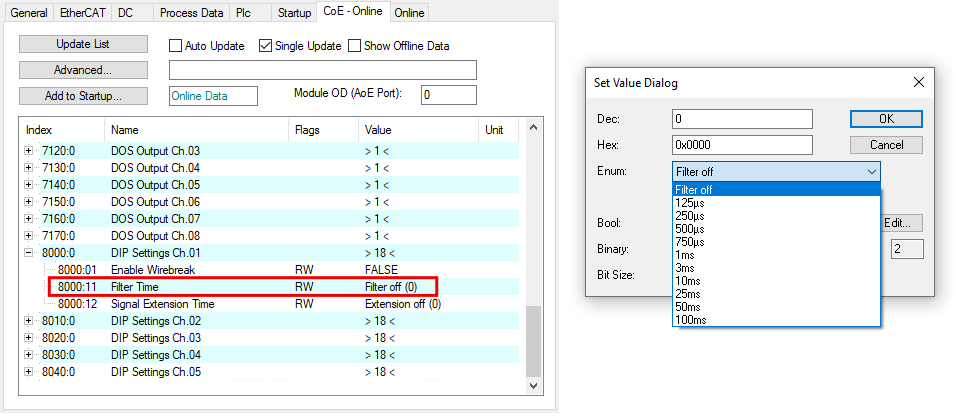Expand the 7130:0 DOS Output Ch.04 node
Image resolution: width=956 pixels, height=413 pixels.
29,168
